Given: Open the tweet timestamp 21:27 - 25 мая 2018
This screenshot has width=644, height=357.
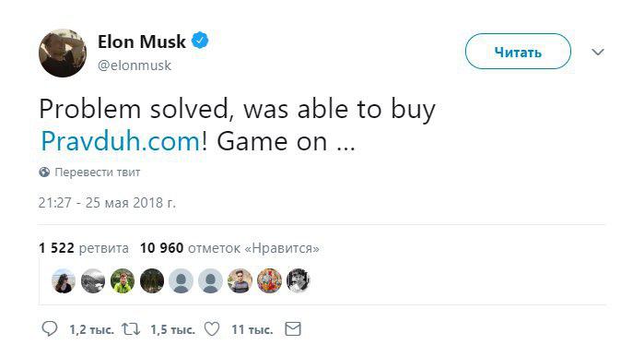Looking at the screenshot, I should click(x=107, y=203).
